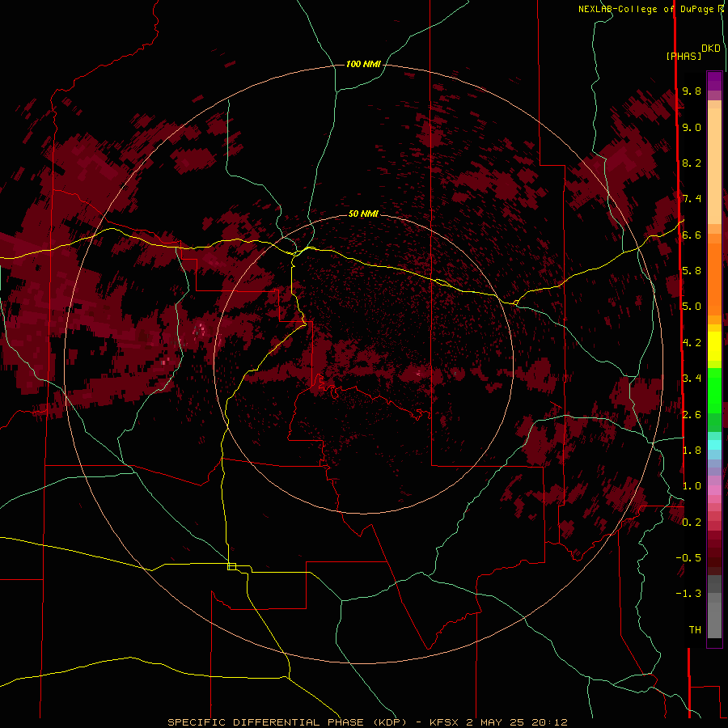Select the 8.2 legend value
This screenshot has width=728, height=728.
click(692, 163)
